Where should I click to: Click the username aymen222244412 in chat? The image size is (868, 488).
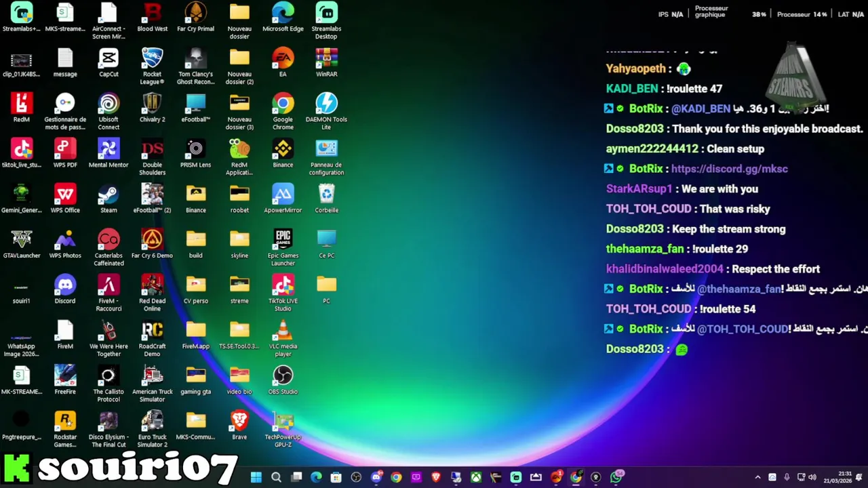pyautogui.click(x=652, y=148)
